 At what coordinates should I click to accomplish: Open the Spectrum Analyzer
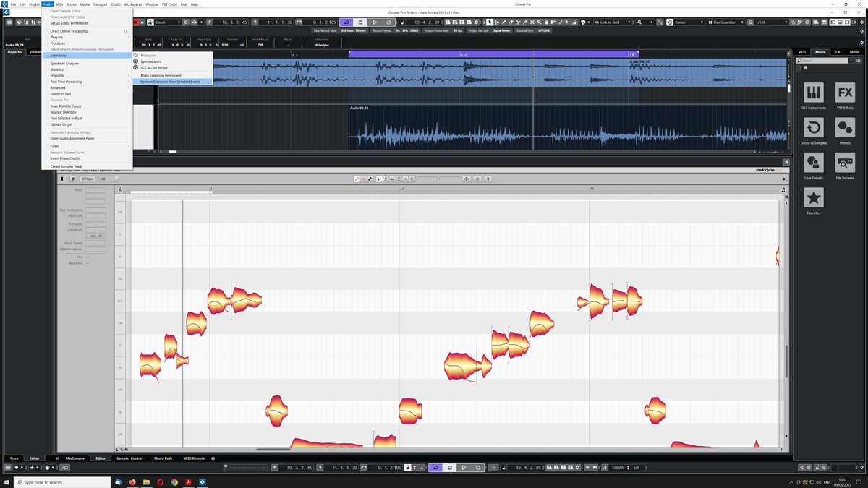click(x=87, y=64)
